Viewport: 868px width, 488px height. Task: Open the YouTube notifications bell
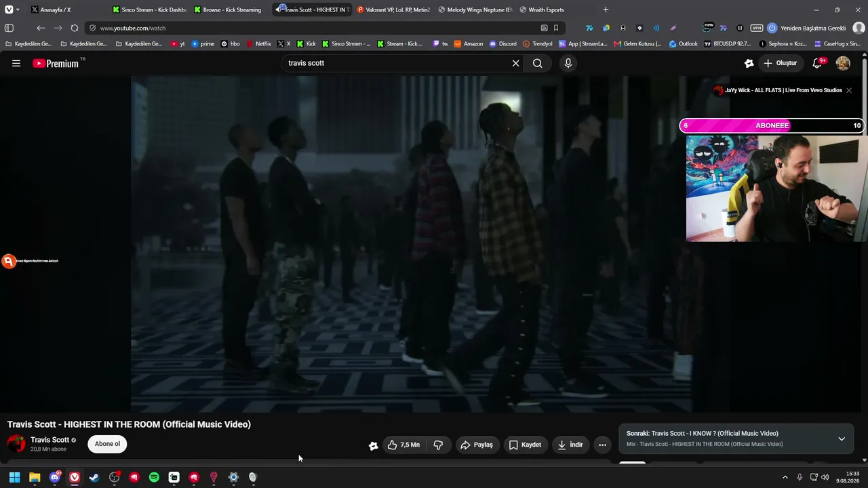[x=818, y=63]
